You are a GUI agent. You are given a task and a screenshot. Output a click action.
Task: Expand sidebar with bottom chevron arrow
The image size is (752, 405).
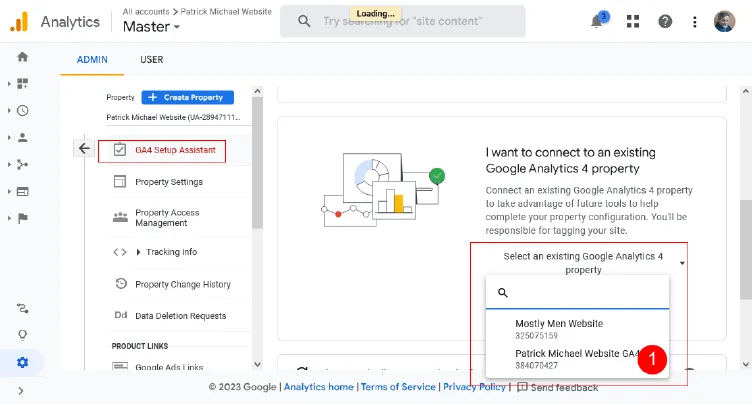(21, 391)
